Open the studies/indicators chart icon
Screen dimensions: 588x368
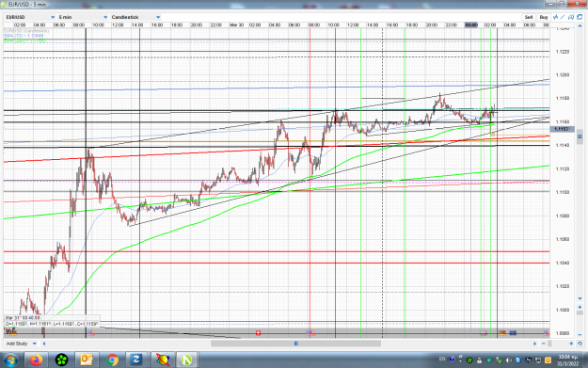[555, 17]
